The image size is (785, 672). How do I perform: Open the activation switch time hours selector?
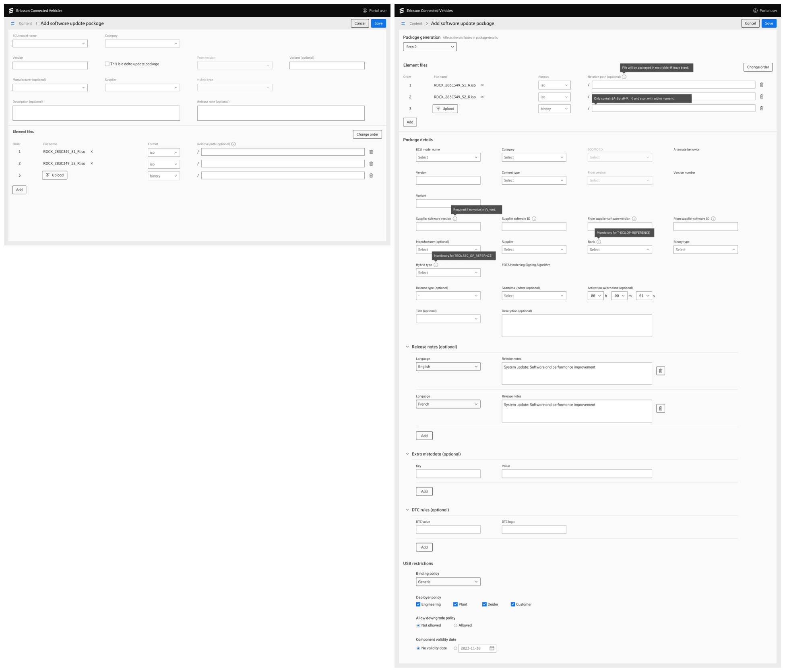[x=595, y=296]
